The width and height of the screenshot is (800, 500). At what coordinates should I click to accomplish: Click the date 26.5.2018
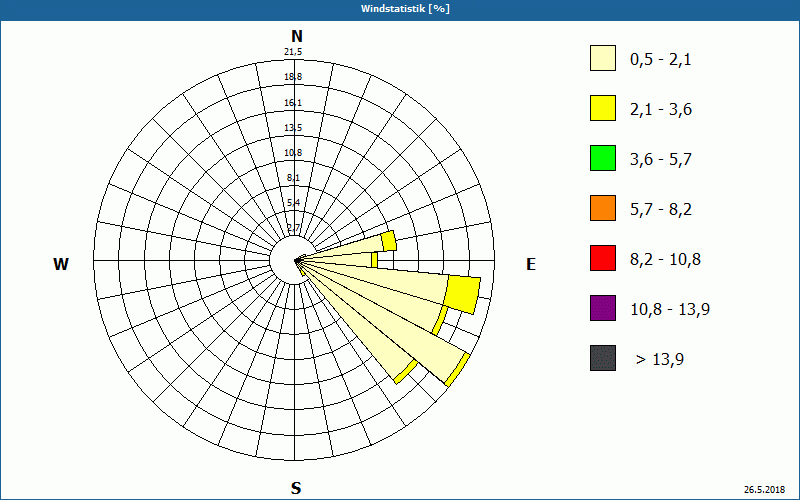[x=764, y=490]
